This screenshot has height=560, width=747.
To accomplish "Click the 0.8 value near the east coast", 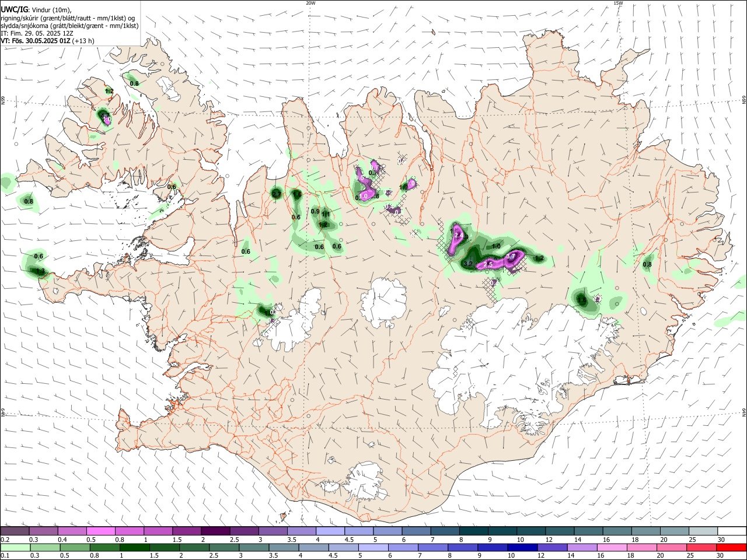I will [647, 264].
